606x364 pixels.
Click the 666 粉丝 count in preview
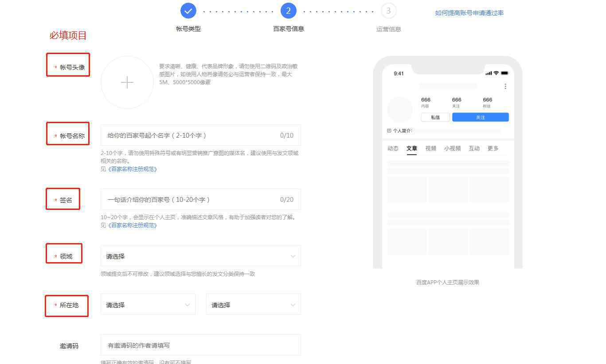coord(487,102)
